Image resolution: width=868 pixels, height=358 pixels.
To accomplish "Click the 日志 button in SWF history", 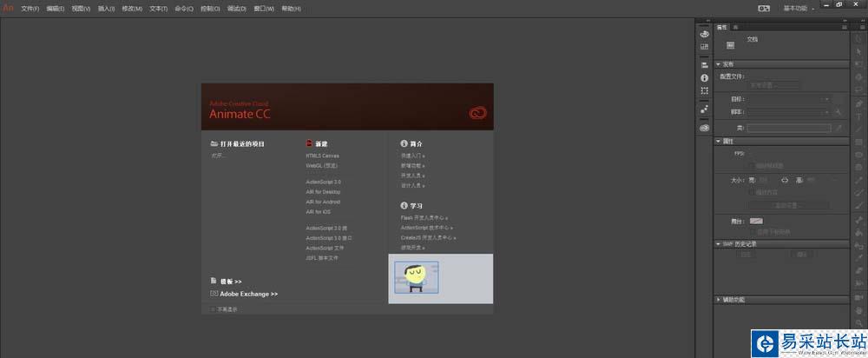I will coord(746,255).
